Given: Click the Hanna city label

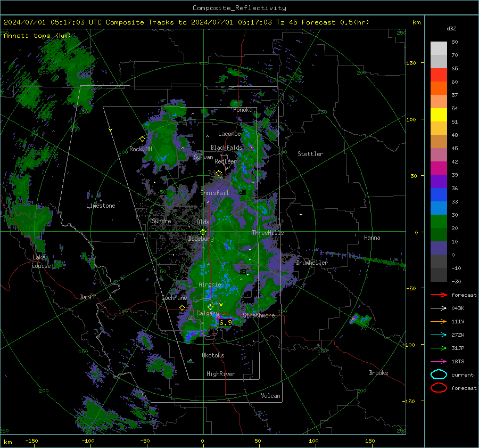Looking at the screenshot, I should pyautogui.click(x=372, y=238).
